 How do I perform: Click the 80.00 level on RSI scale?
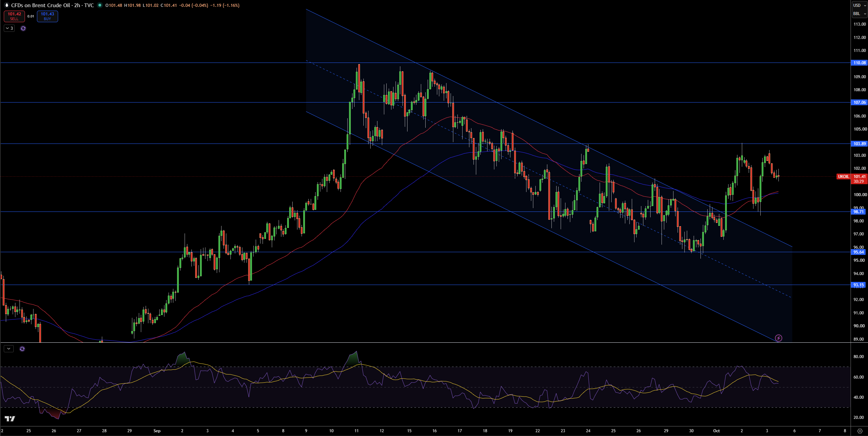coord(858,357)
